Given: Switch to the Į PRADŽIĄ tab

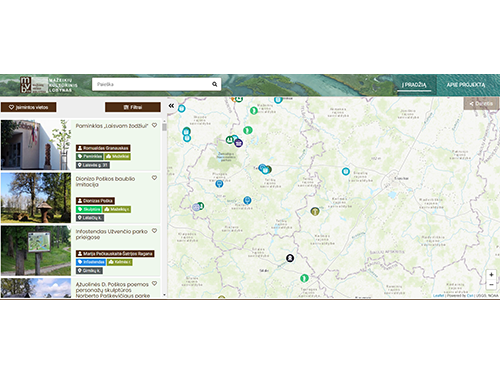Looking at the screenshot, I should pyautogui.click(x=414, y=85).
